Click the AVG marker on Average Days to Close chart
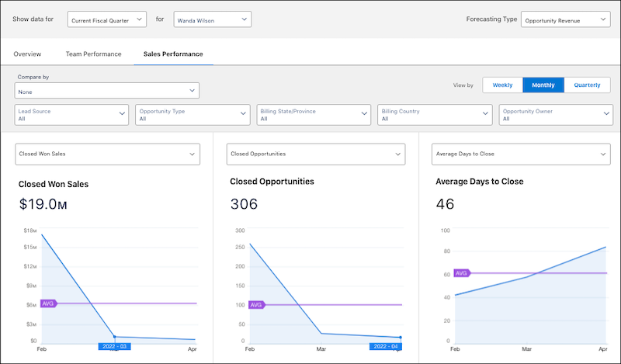621x364 pixels. coord(462,273)
